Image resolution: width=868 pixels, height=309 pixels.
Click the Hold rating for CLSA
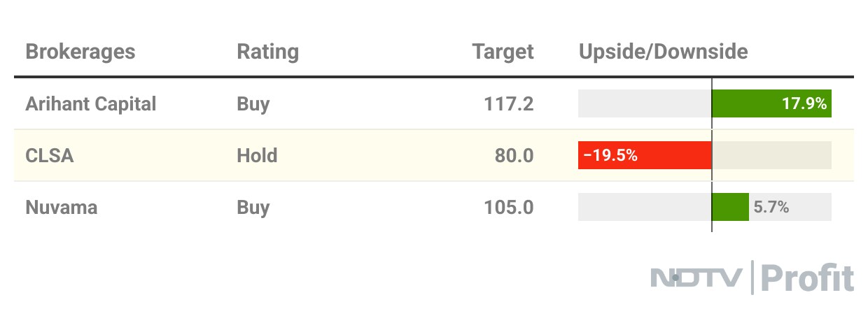257,155
